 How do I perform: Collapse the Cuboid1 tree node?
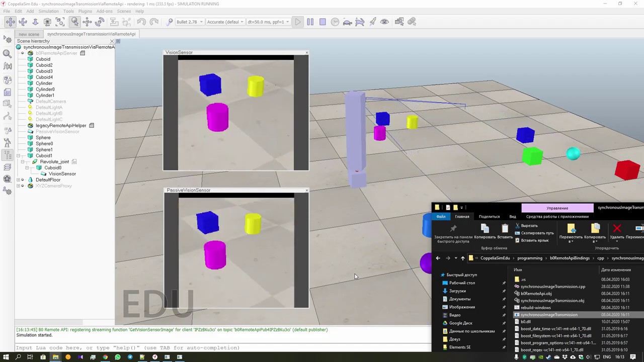pyautogui.click(x=19, y=156)
